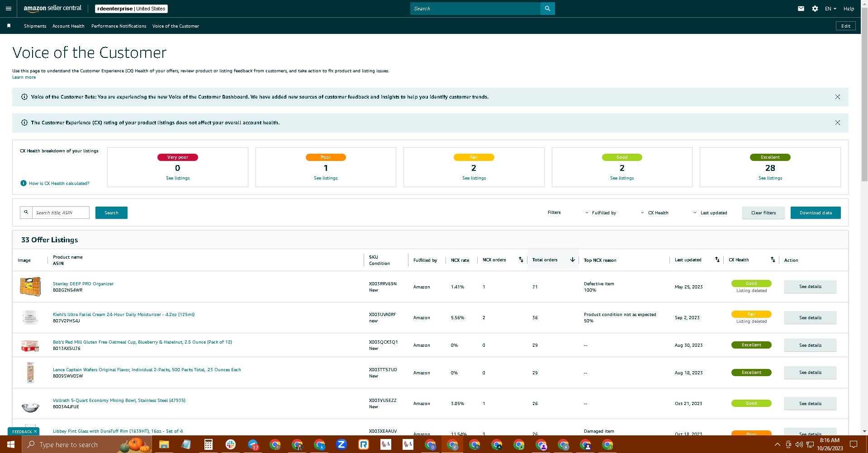Screen dimensions: 868x453
Task: Open the mail messages icon
Action: (801, 9)
